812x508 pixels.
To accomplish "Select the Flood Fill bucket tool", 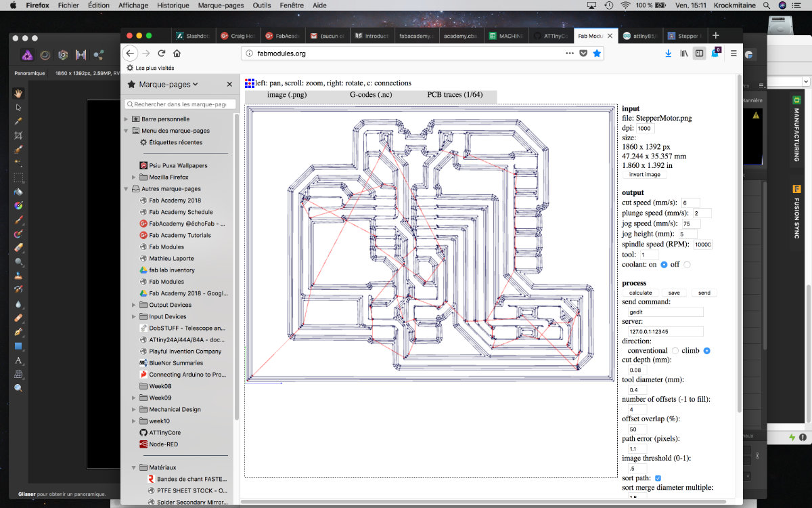I will pos(18,192).
